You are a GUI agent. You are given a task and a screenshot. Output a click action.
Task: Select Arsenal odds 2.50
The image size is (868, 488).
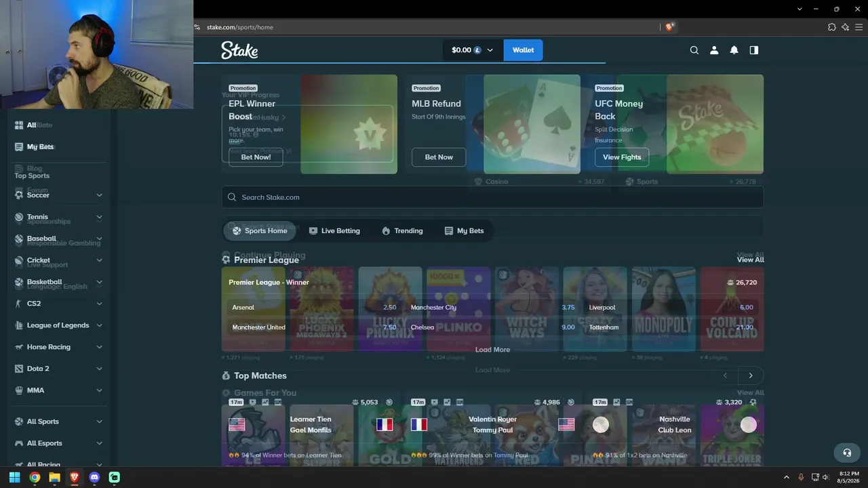pyautogui.click(x=313, y=308)
